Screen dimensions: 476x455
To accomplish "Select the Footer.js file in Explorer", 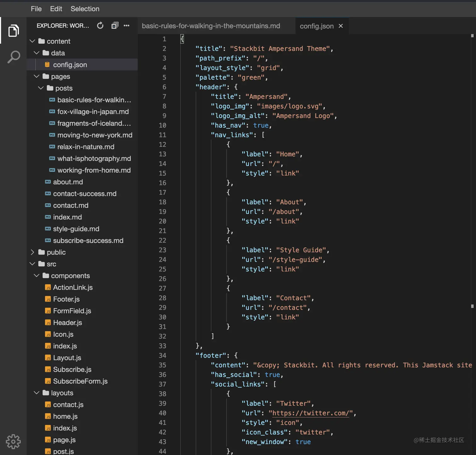I will click(66, 299).
